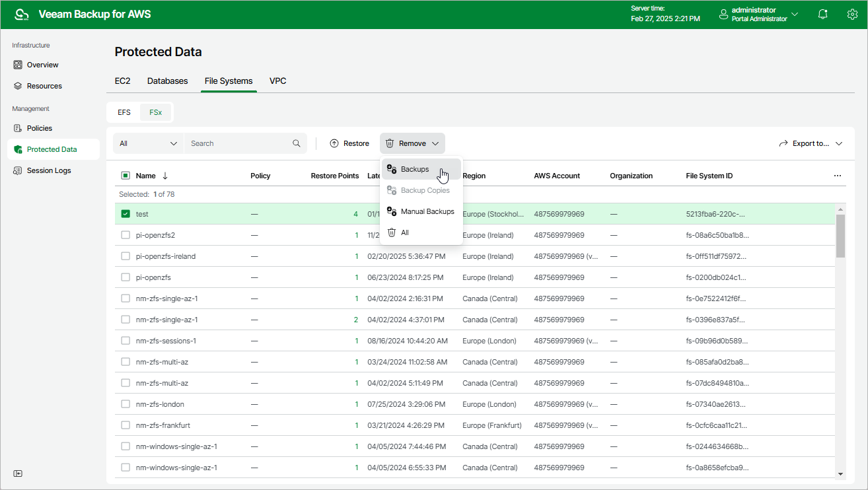
Task: Switch to the Databases tab
Action: (x=167, y=81)
